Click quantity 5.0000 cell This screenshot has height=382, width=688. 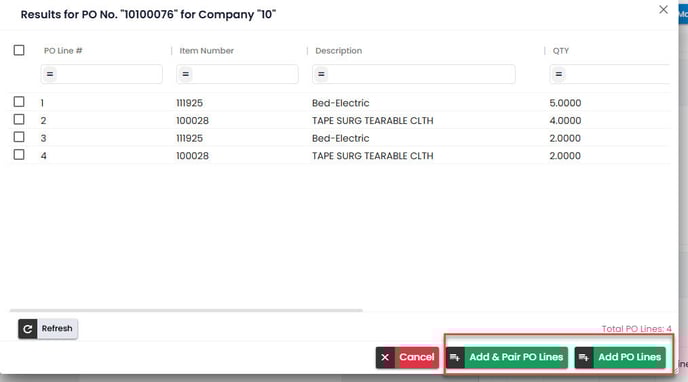(565, 103)
